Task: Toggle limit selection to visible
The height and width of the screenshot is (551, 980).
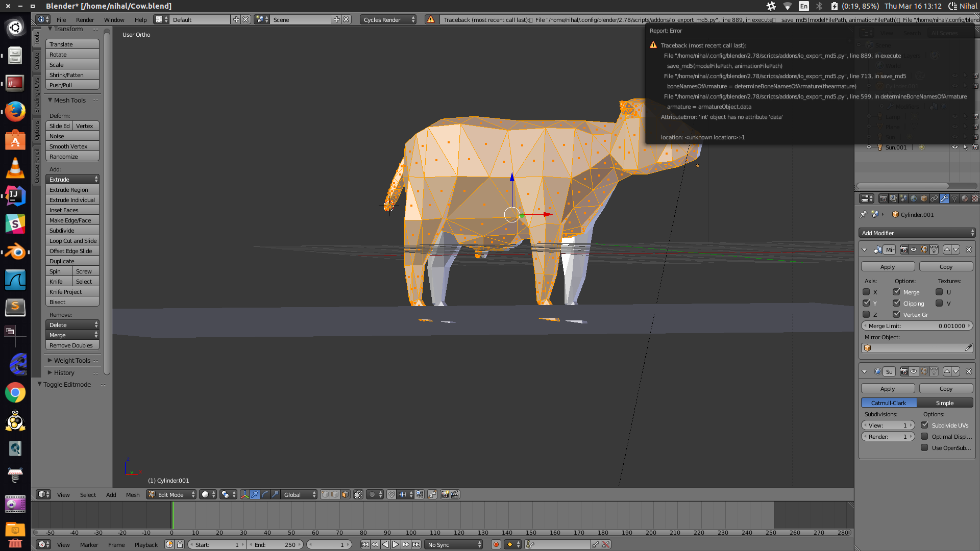Action: [358, 494]
